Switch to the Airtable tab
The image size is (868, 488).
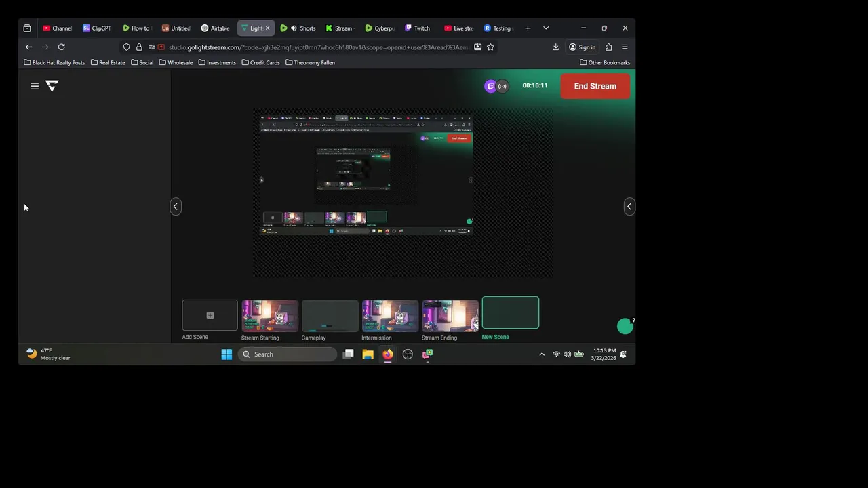click(x=216, y=28)
